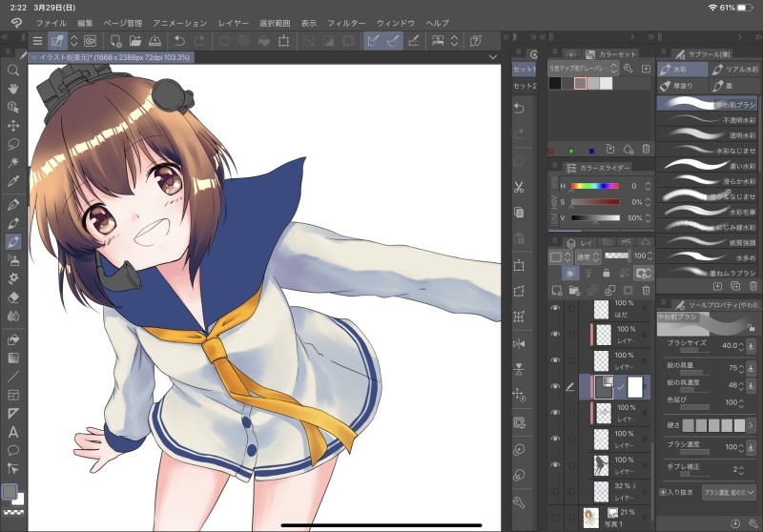763x532 pixels.
Task: Click Undo in the command bar
Action: coord(179,41)
